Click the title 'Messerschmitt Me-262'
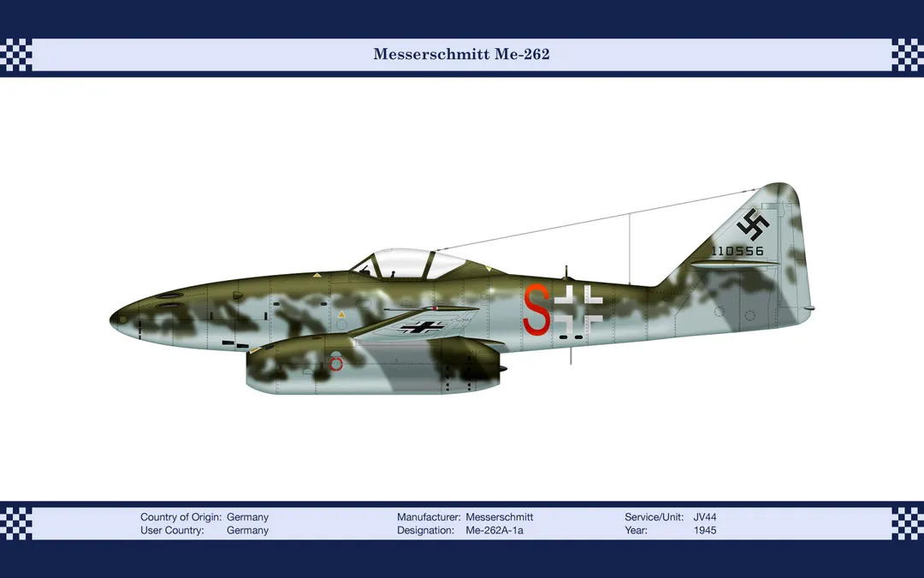The image size is (924, 578). 461,54
